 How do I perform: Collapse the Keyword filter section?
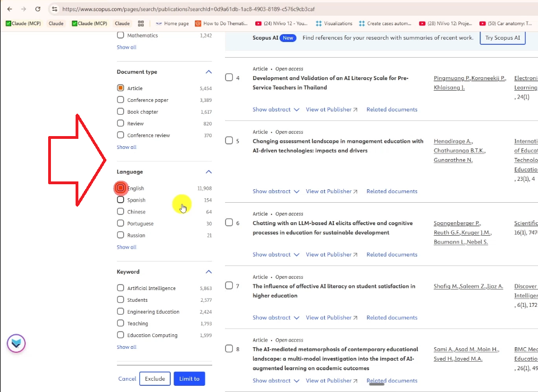(209, 272)
